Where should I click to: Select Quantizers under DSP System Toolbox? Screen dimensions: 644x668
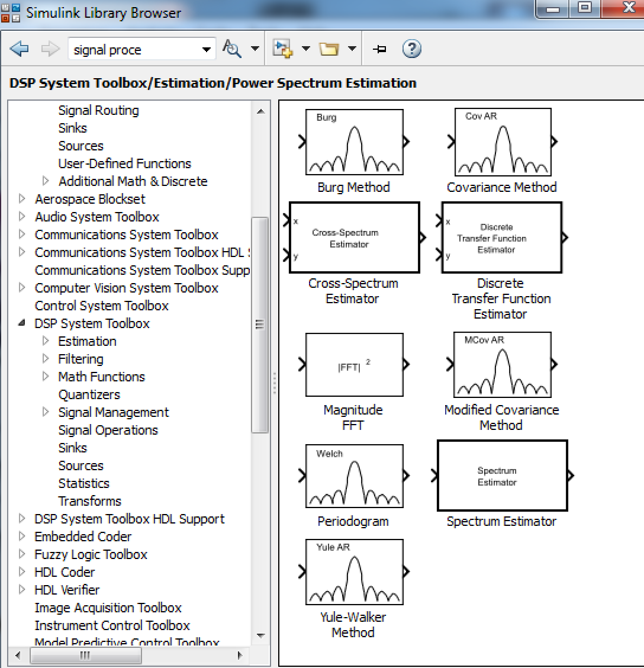tap(89, 394)
